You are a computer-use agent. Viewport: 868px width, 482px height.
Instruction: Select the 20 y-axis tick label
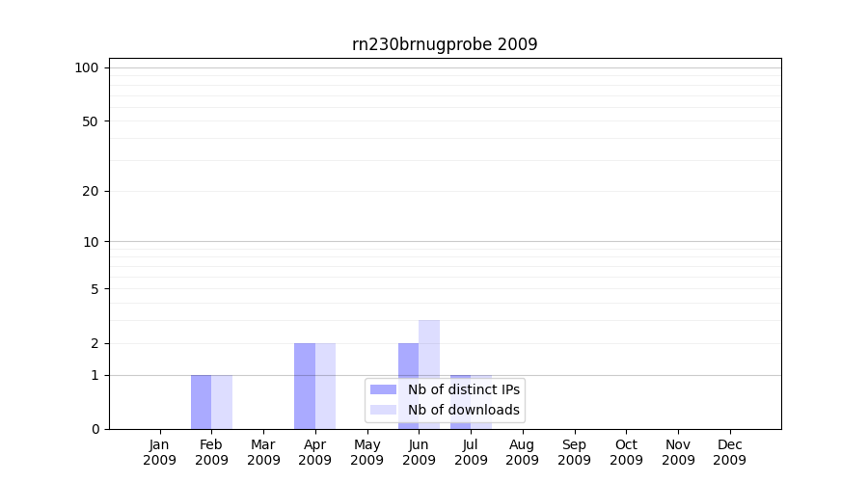[91, 191]
